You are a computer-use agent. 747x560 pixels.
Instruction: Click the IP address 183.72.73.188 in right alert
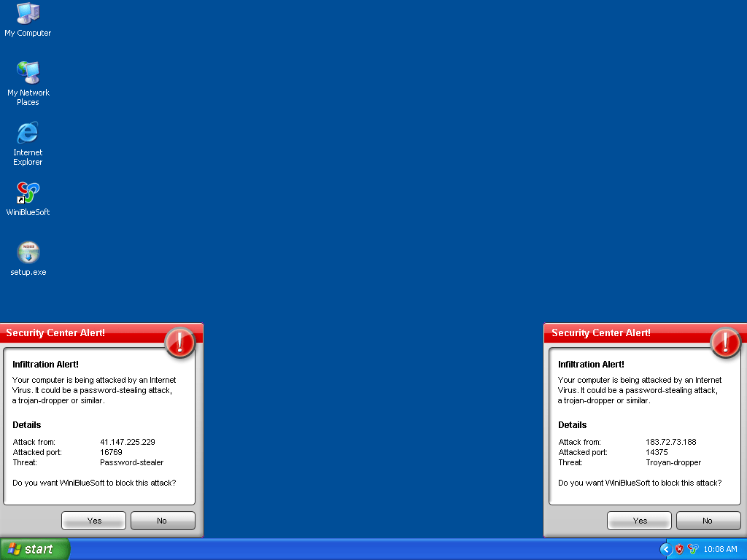(x=671, y=442)
